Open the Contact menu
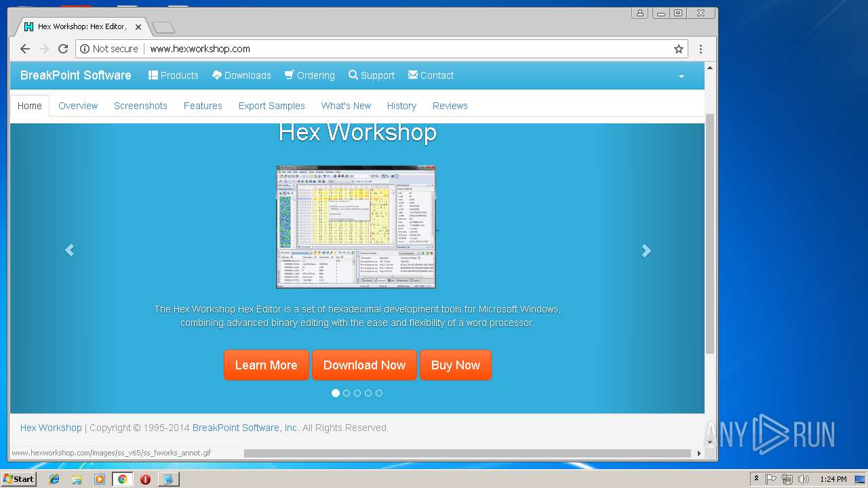Image resolution: width=868 pixels, height=488 pixels. pyautogui.click(x=431, y=75)
